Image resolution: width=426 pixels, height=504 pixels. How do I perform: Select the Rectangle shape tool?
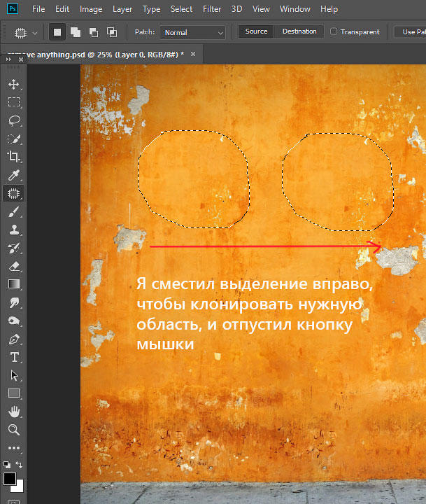tap(13, 393)
